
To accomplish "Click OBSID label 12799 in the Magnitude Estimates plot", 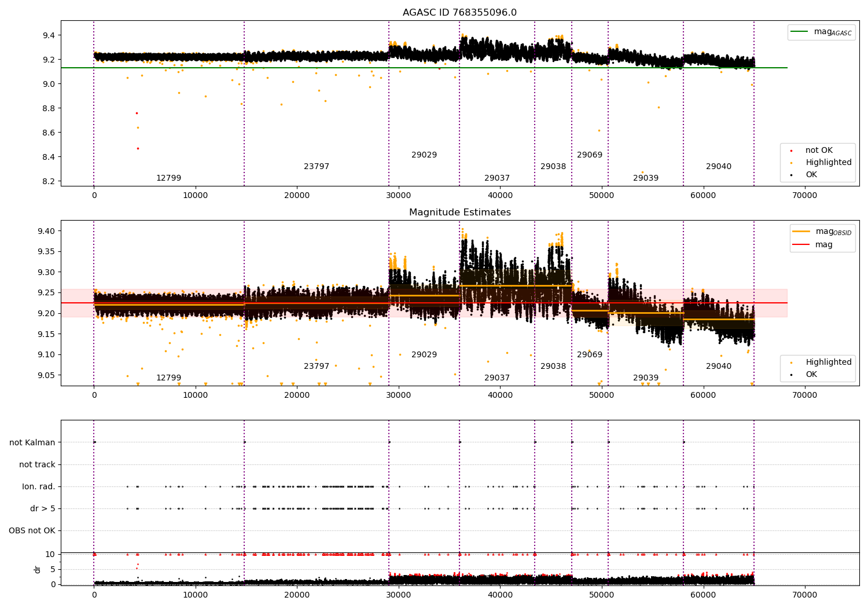I will [168, 378].
